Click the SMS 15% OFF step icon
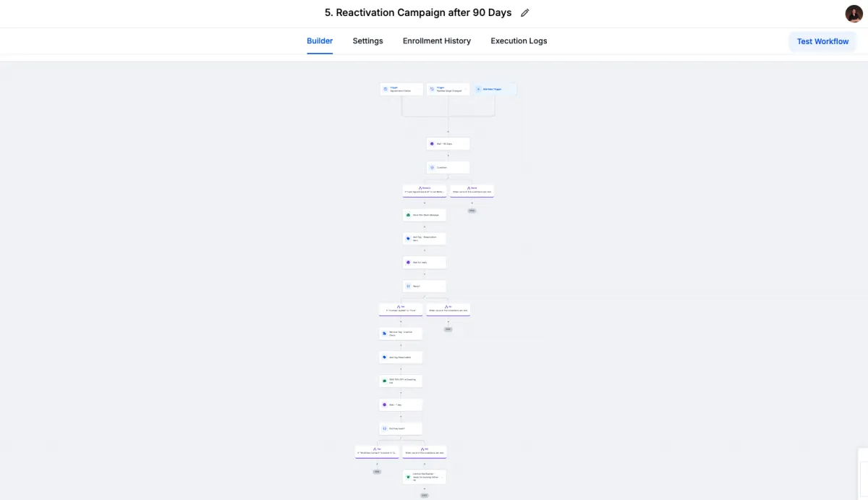 coord(385,381)
